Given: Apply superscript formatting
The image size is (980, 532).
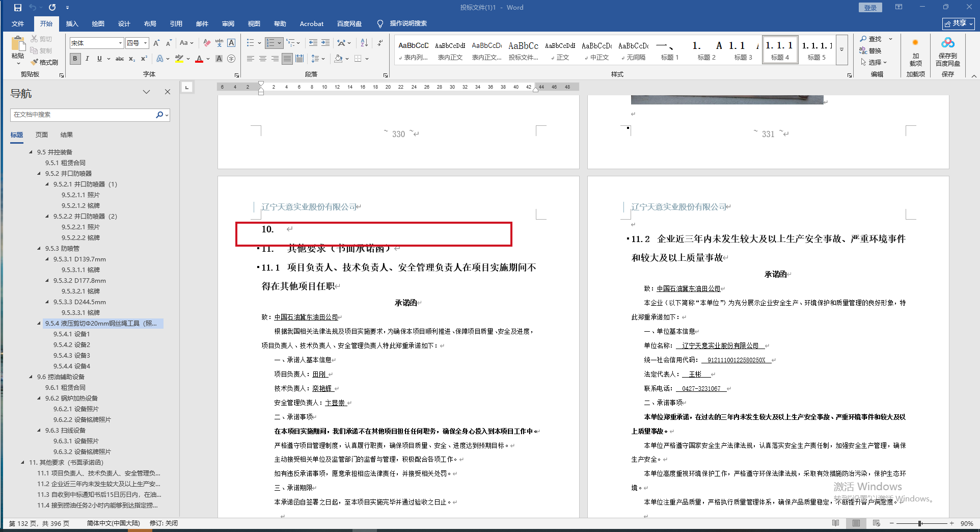Looking at the screenshot, I should point(144,59).
